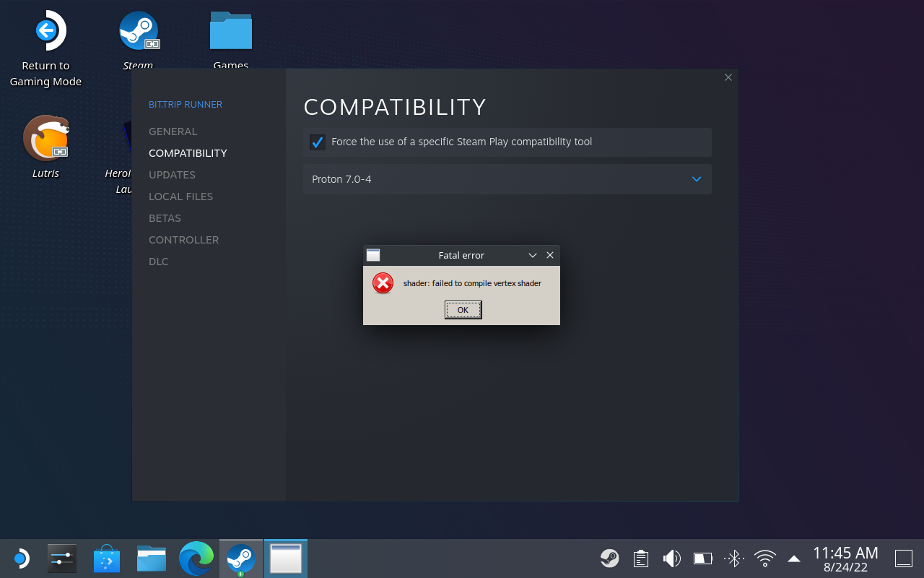Click the BIT.TRIP RUNNER title link
Screen dimensions: 924x578
click(x=186, y=105)
